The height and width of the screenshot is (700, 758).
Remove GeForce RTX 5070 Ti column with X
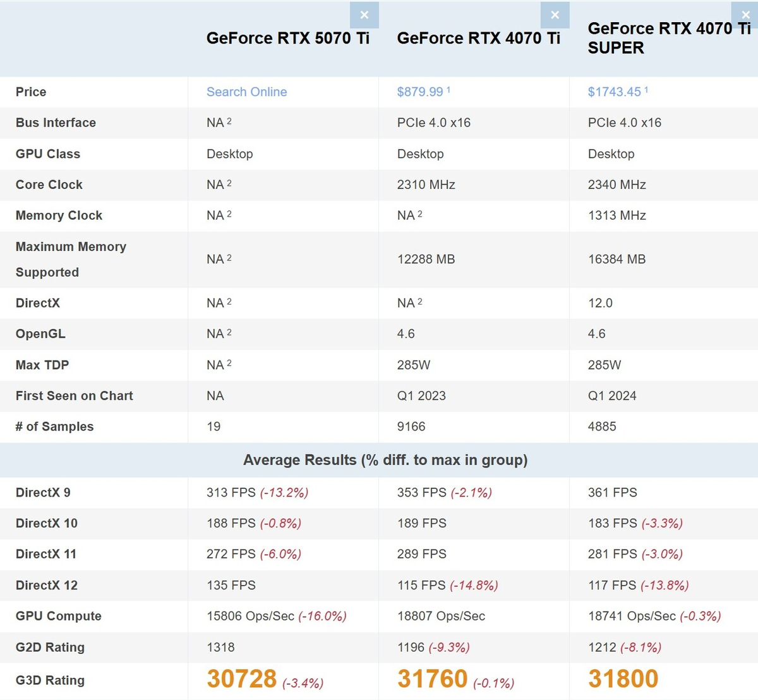[x=364, y=15]
